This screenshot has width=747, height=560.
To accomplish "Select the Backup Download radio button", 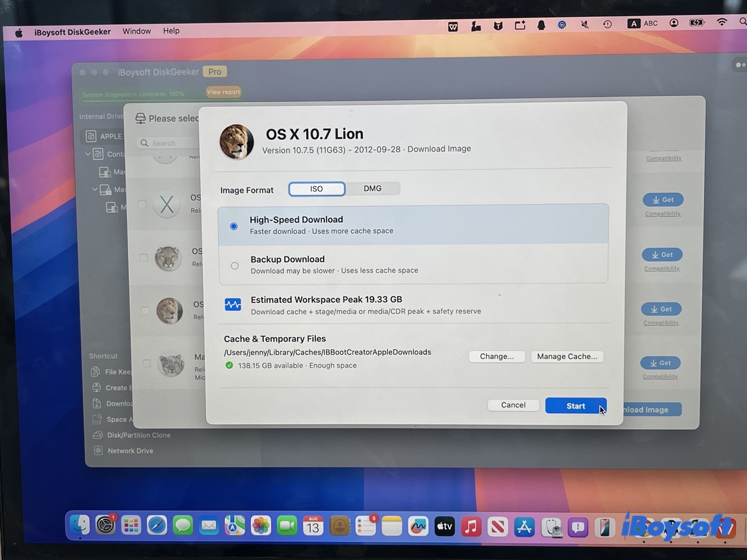I will (235, 266).
